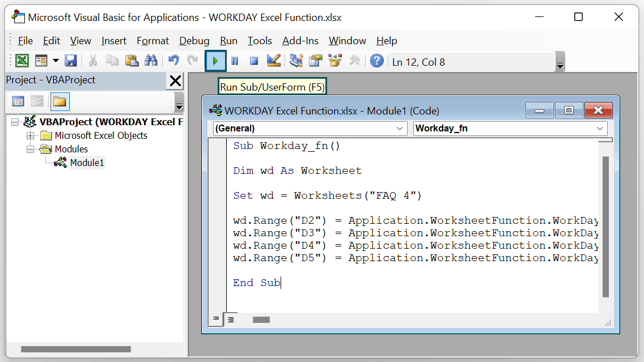
Task: Save WORKDAY Excel Function.xlsx with Save icon
Action: click(x=70, y=61)
